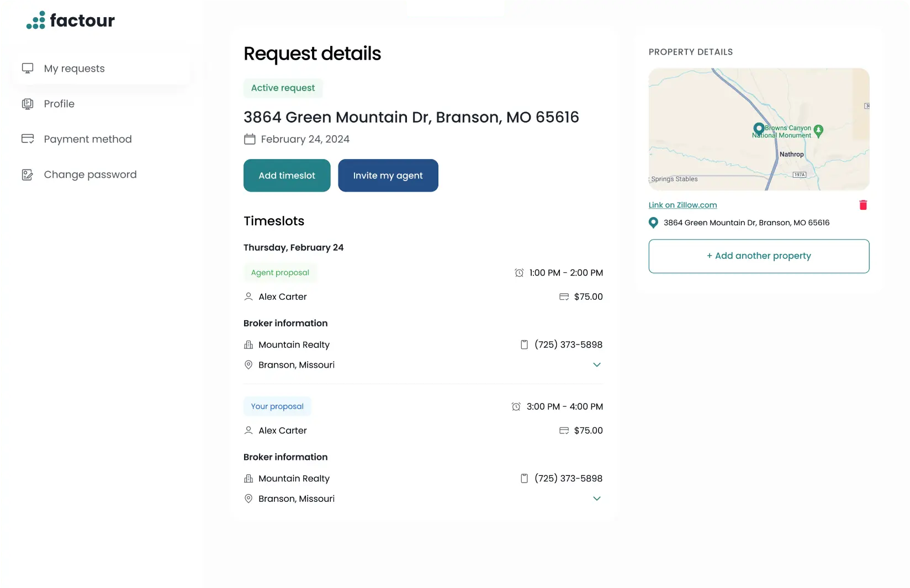Click the clock icon next to 1:00 PM timeslot
The image size is (910, 588).
518,273
